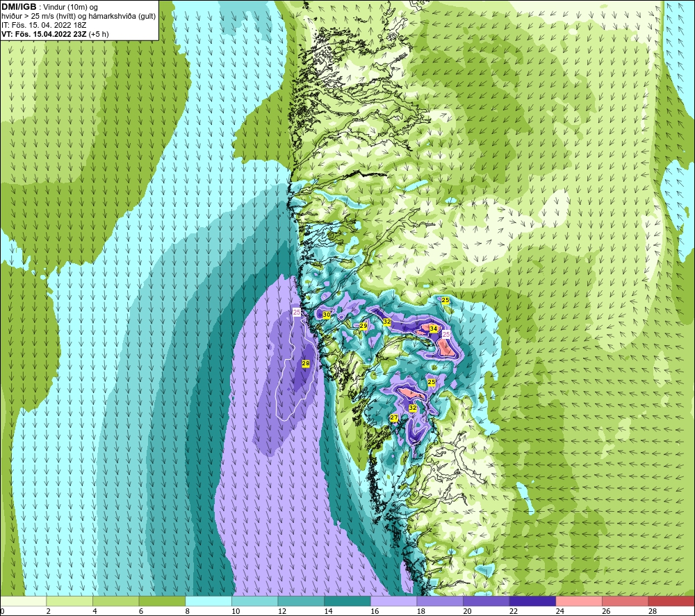
Task: Select the red legend swatch above 28
Action: [x=671, y=601]
